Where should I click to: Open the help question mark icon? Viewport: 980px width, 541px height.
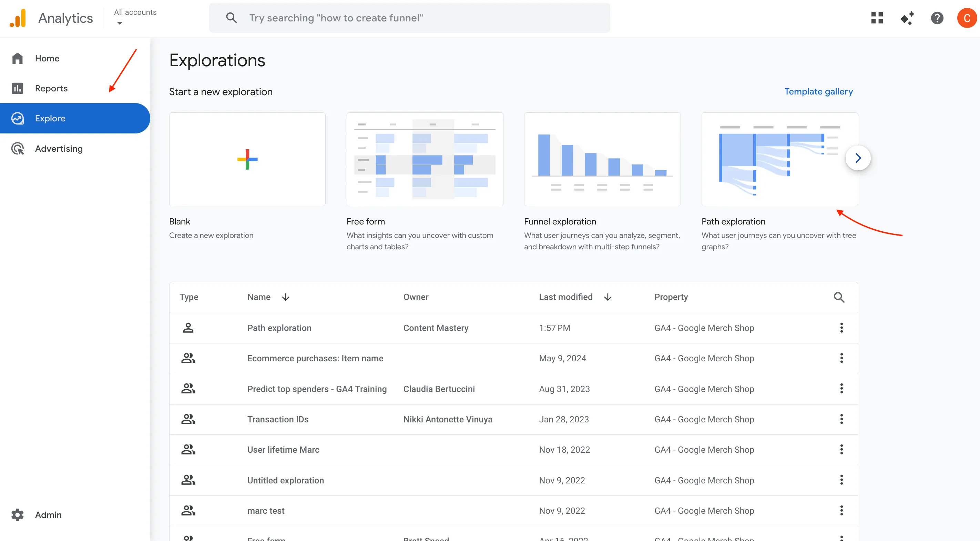[x=937, y=18]
